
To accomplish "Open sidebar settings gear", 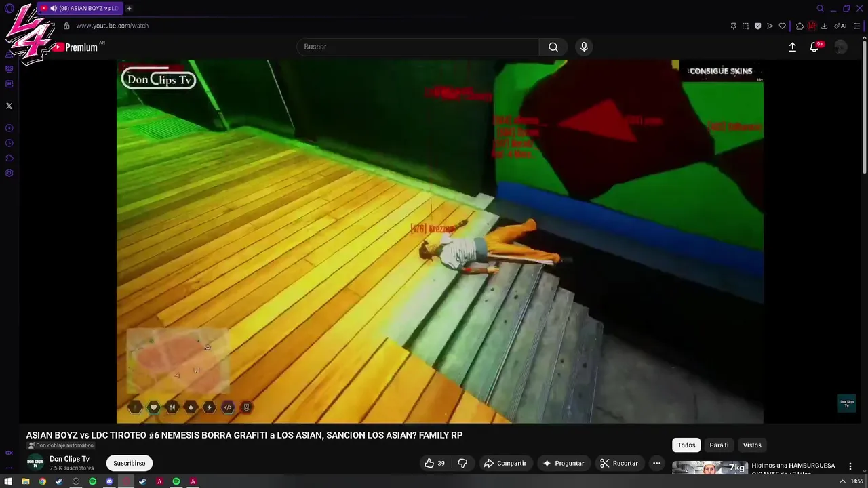I will click(9, 173).
